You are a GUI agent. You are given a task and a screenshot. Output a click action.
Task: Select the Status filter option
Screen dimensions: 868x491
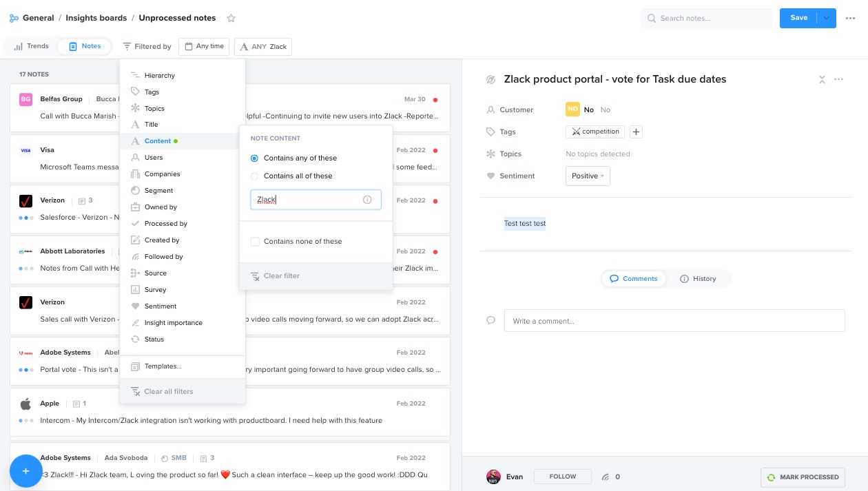pyautogui.click(x=182, y=339)
